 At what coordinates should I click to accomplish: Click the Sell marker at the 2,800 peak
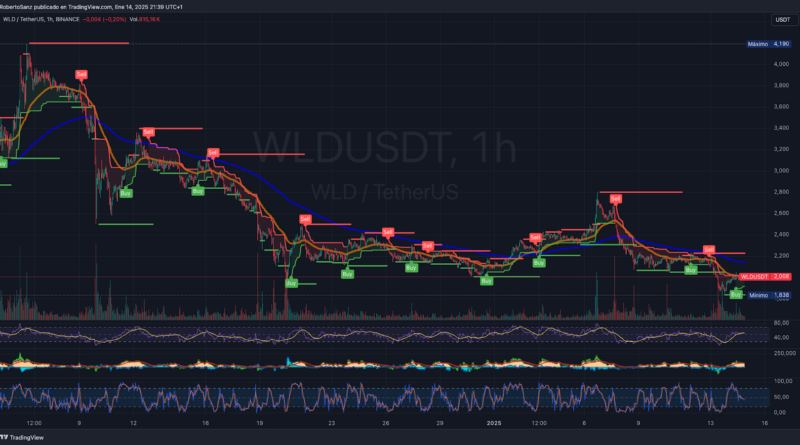[615, 198]
